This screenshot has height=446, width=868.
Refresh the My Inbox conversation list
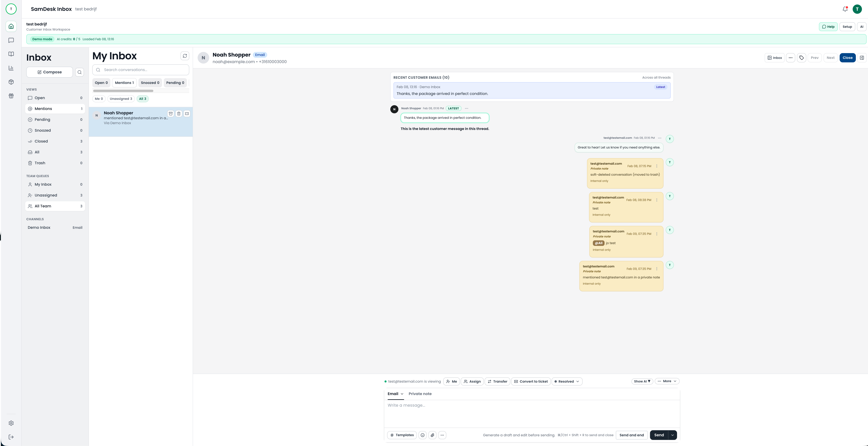coord(185,56)
